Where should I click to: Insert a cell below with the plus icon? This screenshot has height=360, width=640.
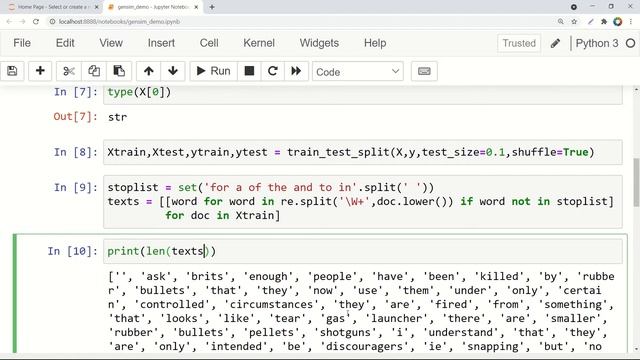click(x=40, y=71)
